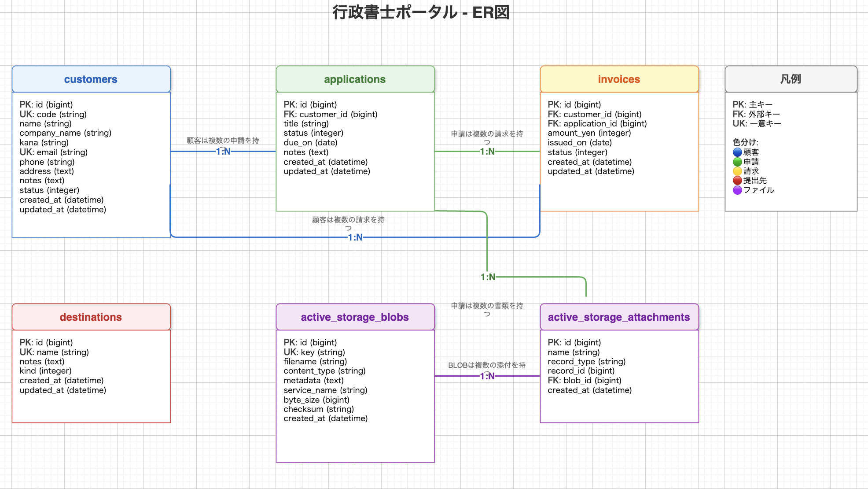The width and height of the screenshot is (868, 489).
Task: Click the blue 顧客 legend circle
Action: coord(737,152)
